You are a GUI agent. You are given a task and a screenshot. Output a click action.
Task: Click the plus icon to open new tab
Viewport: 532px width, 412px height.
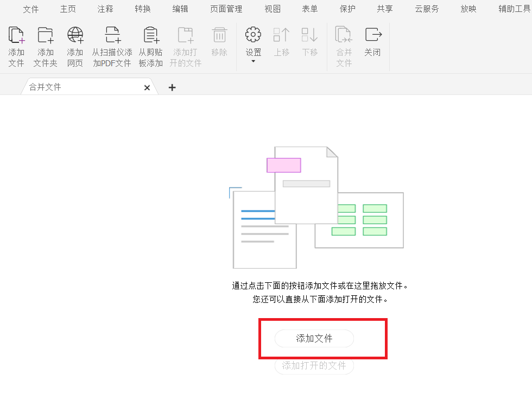(x=172, y=87)
